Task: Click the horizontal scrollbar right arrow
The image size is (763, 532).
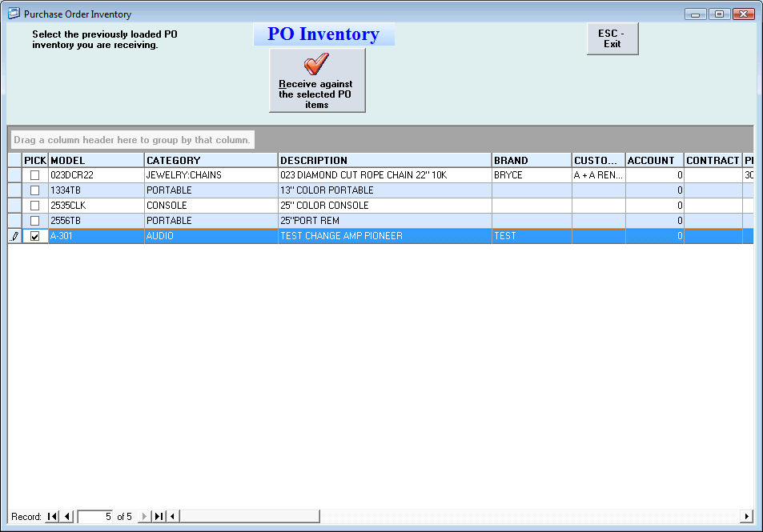Action: click(x=747, y=517)
